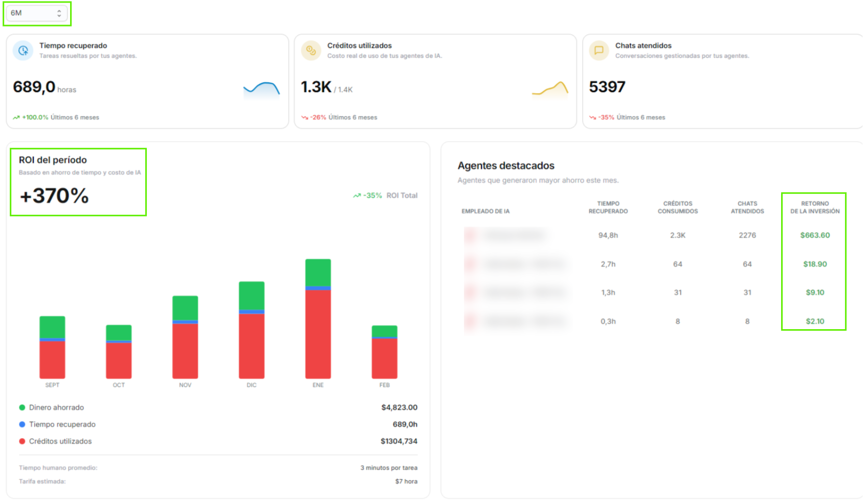863x504 pixels.
Task: Click the red down-trend arrow beside -26%
Action: [304, 118]
